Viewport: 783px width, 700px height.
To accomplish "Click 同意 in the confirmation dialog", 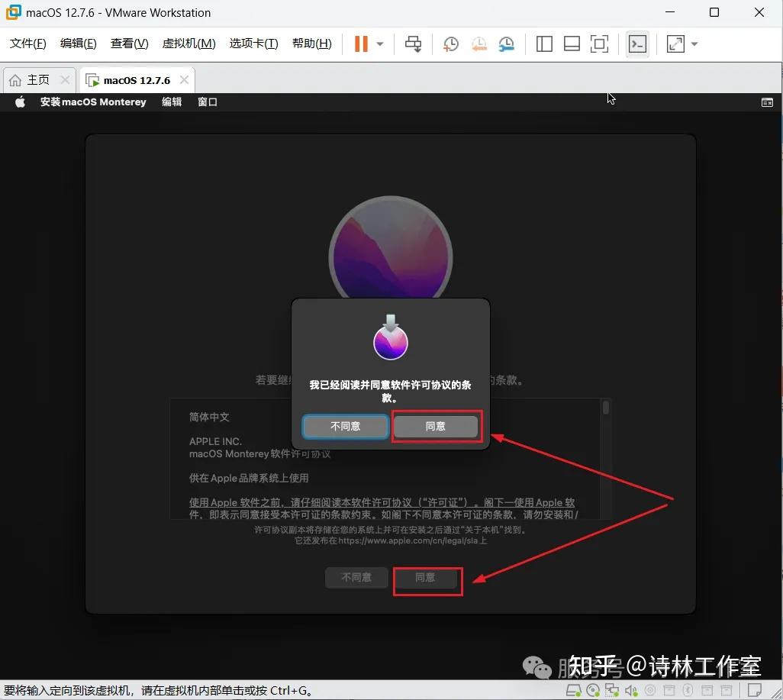I will click(x=436, y=426).
